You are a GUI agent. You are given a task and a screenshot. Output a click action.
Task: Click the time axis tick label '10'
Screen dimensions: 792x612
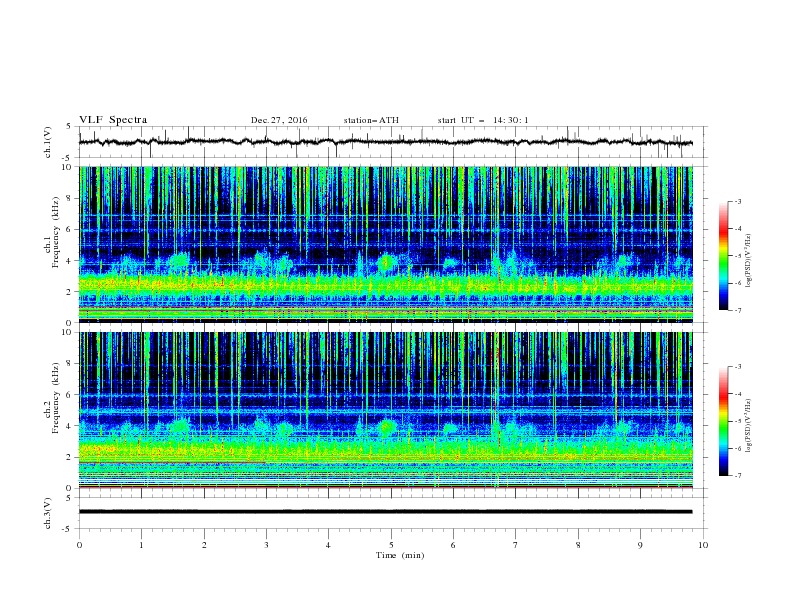click(703, 545)
